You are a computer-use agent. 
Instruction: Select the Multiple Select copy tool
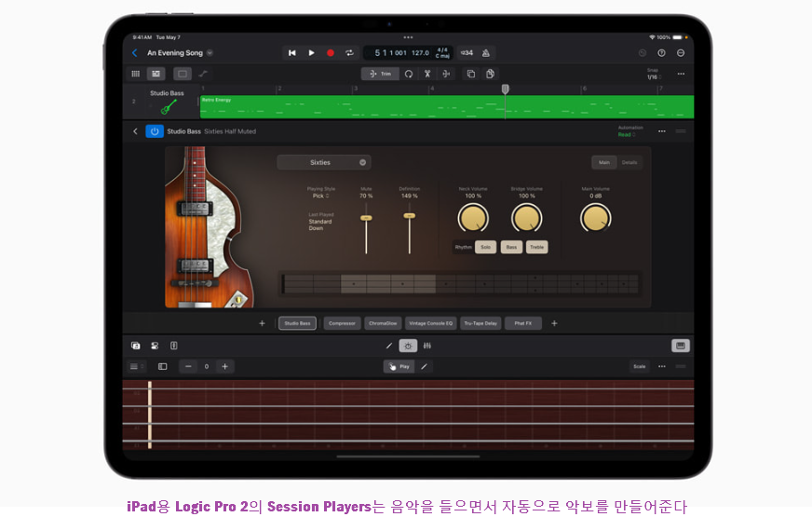471,74
